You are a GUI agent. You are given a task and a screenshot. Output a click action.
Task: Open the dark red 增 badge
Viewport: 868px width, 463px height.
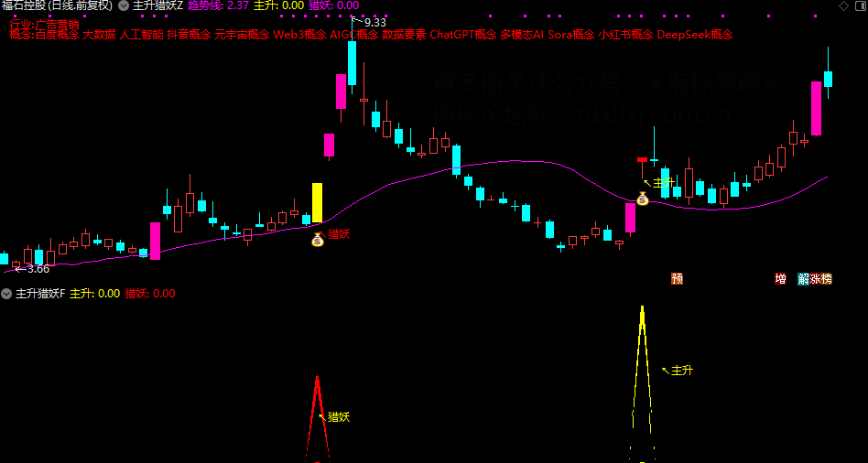coord(780,279)
